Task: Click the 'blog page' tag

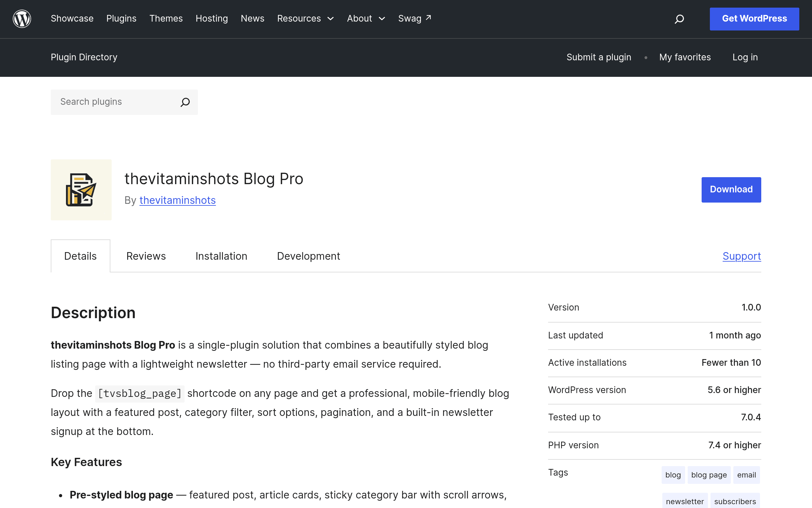Action: pos(709,475)
